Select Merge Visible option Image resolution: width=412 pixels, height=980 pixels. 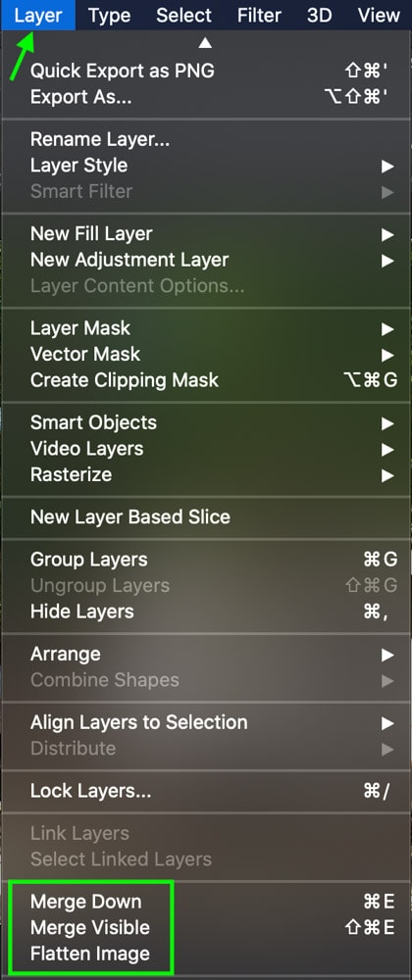(x=206, y=928)
